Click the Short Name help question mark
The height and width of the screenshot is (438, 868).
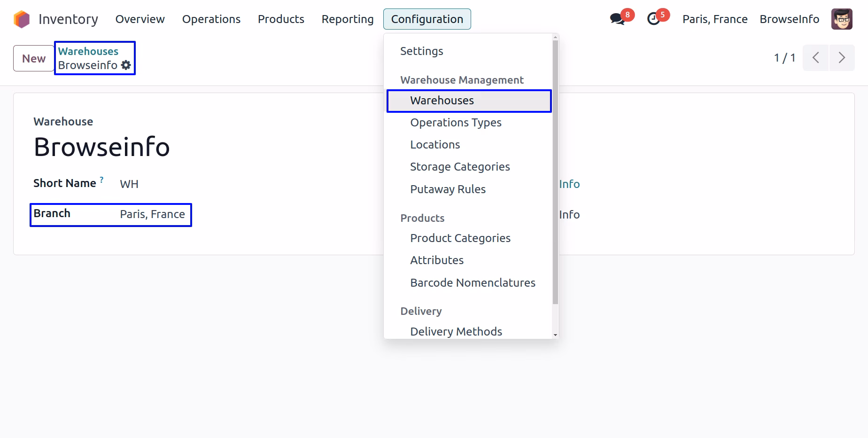click(101, 180)
